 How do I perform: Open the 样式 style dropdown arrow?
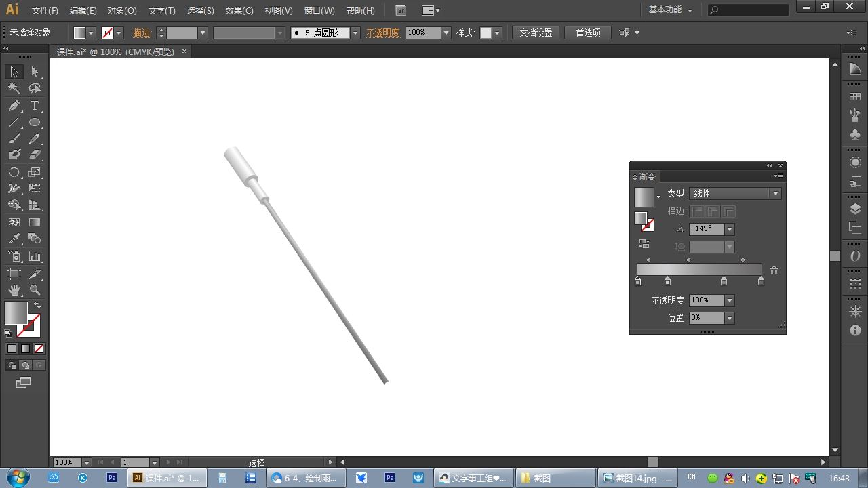tap(496, 33)
